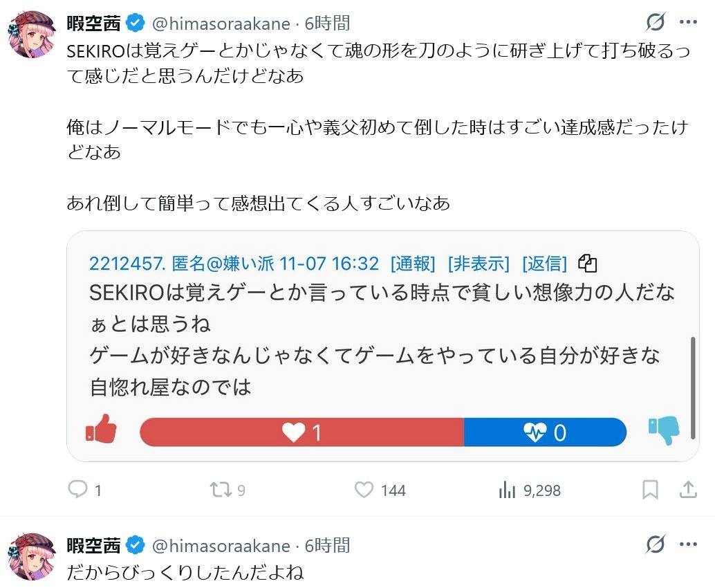Open the @himasoraakane handle on second tweet
715x588 pixels.
pos(221,546)
